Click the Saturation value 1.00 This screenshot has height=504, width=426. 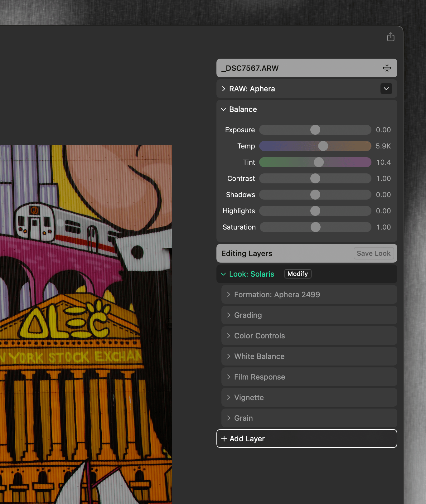coord(384,227)
